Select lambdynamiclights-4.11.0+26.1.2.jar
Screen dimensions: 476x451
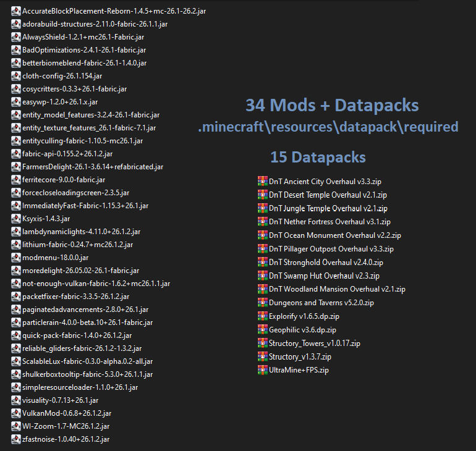click(x=81, y=232)
